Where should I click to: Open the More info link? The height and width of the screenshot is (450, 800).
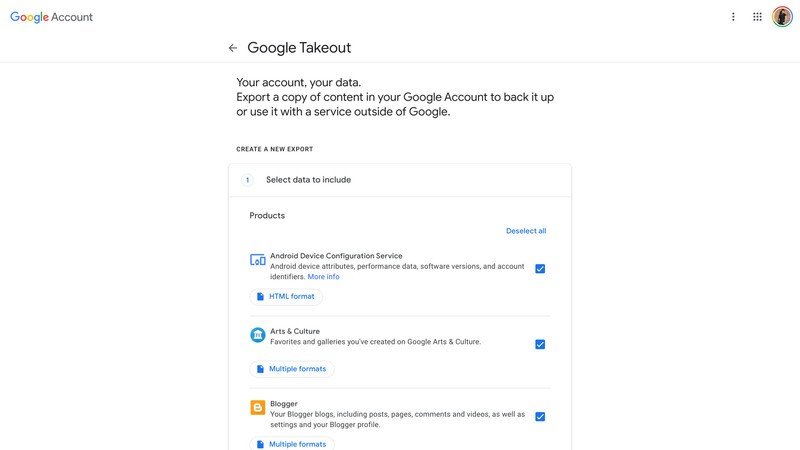323,277
